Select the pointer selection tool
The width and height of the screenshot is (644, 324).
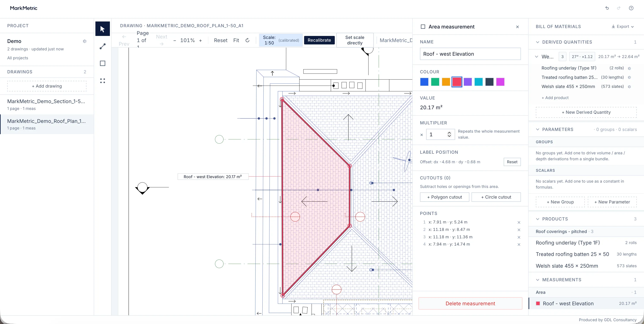(102, 29)
